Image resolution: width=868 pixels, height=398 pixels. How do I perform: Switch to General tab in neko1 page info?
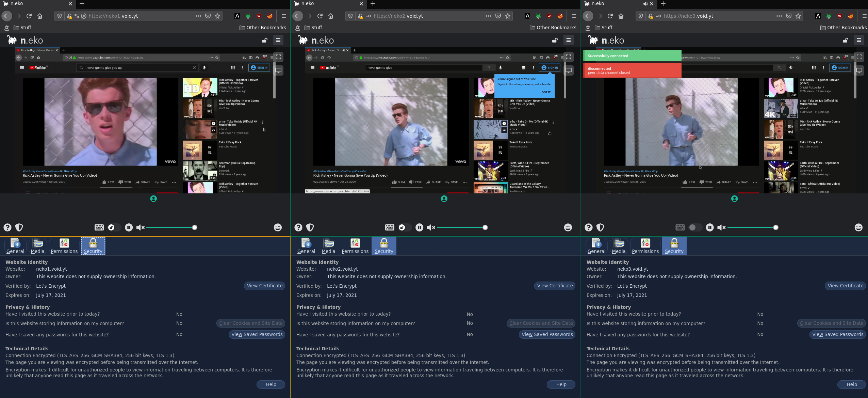tap(15, 246)
